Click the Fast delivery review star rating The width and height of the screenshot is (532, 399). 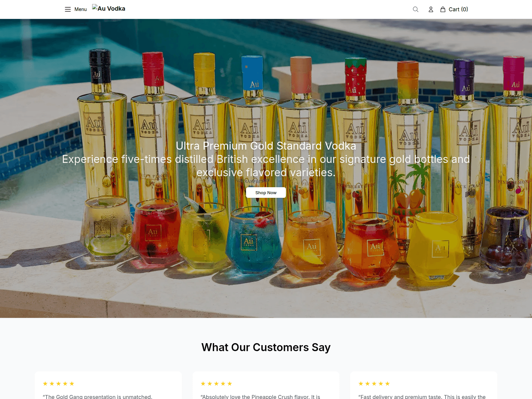point(374,384)
